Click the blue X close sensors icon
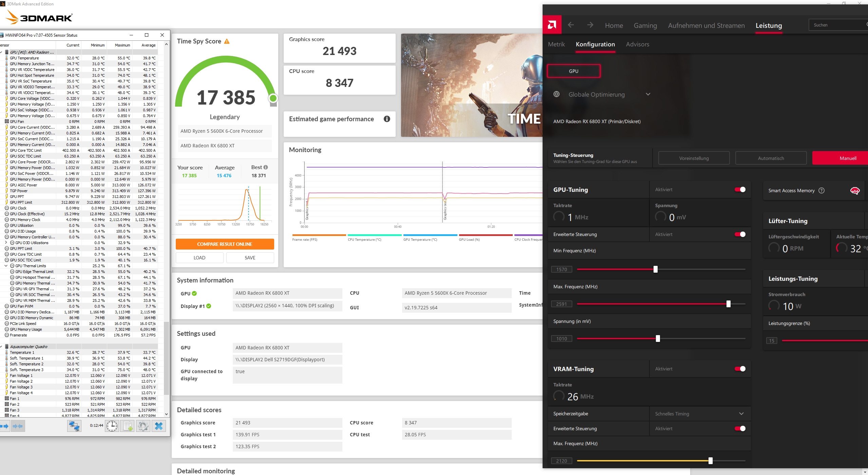Viewport: 868px width, 475px height. coord(158,426)
